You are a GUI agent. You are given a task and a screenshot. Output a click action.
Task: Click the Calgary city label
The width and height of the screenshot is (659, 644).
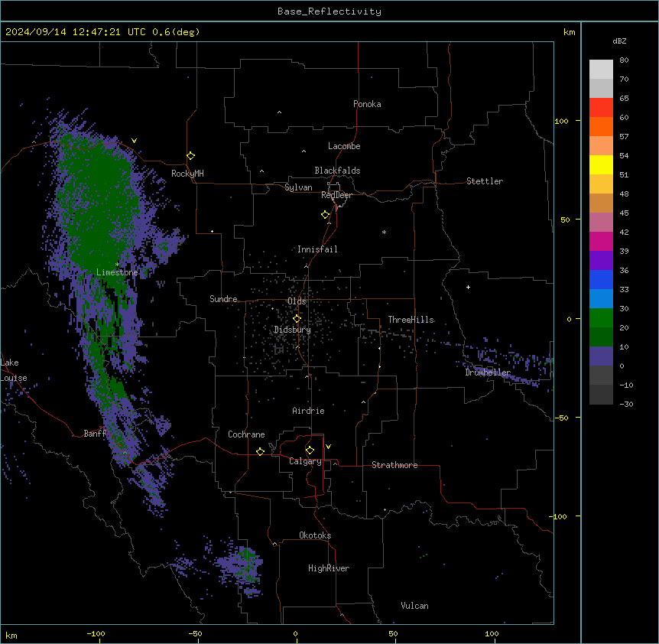click(306, 461)
